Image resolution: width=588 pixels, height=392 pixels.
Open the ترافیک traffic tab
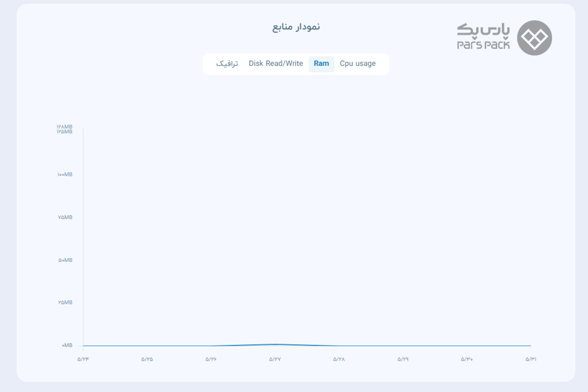tap(227, 64)
